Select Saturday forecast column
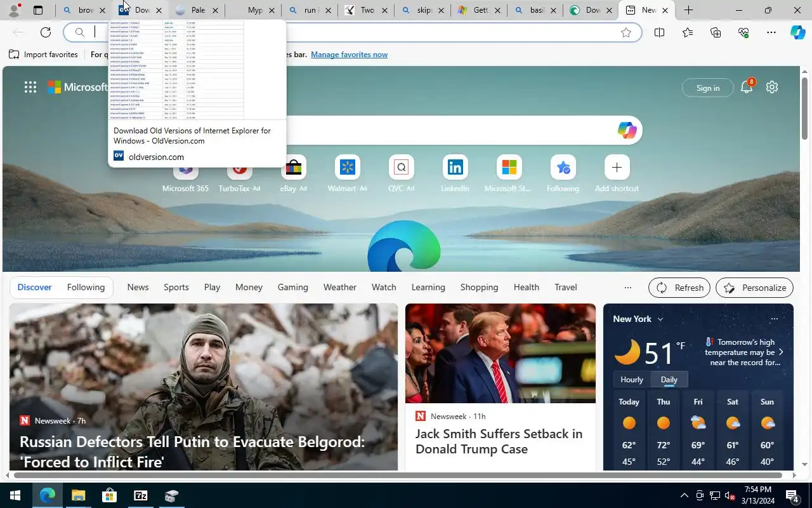The width and height of the screenshot is (812, 508). click(733, 432)
